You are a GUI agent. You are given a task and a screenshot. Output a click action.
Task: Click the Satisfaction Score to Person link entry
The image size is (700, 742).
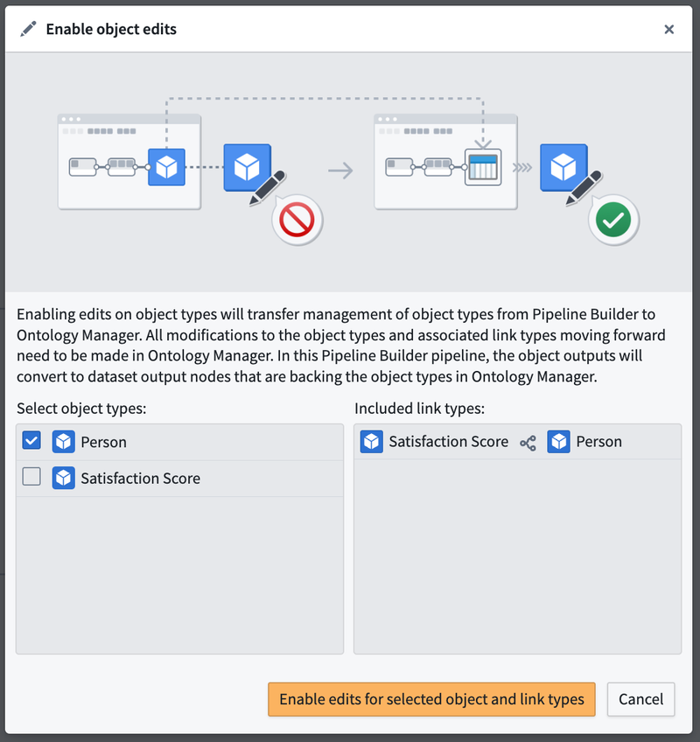(517, 442)
